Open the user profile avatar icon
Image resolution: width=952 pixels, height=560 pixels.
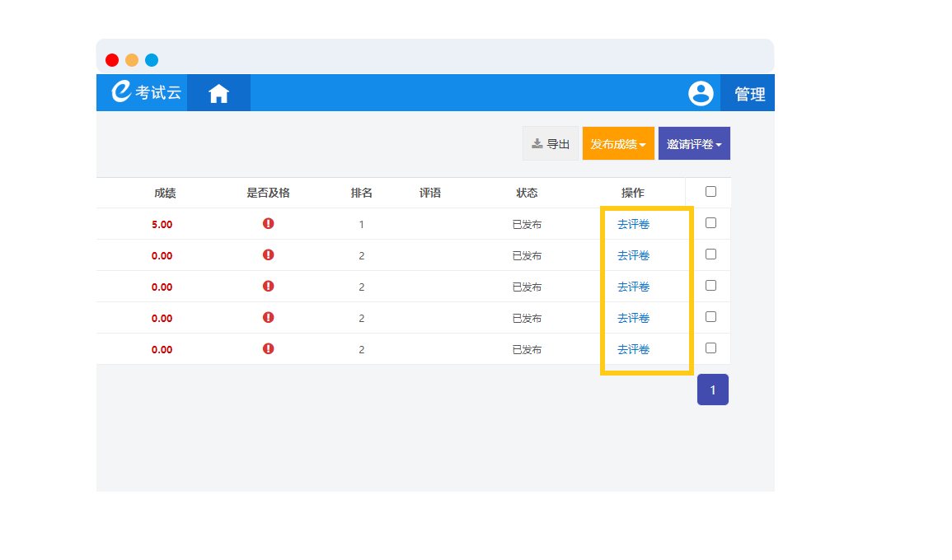[x=701, y=93]
